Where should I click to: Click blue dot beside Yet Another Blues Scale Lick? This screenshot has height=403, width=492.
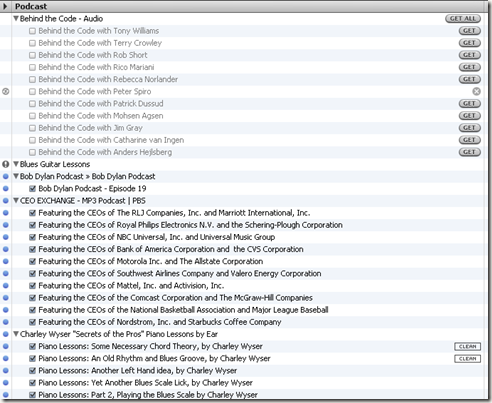pos(6,383)
